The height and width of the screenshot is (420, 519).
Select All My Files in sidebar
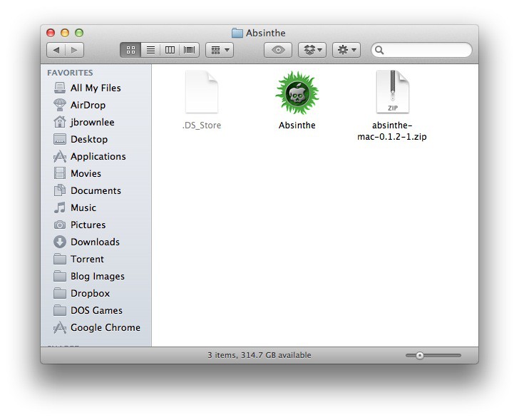(95, 88)
